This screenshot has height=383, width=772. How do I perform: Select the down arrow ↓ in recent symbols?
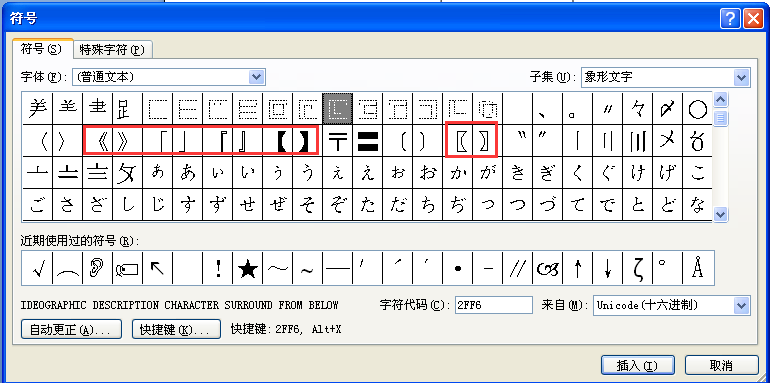coord(608,268)
